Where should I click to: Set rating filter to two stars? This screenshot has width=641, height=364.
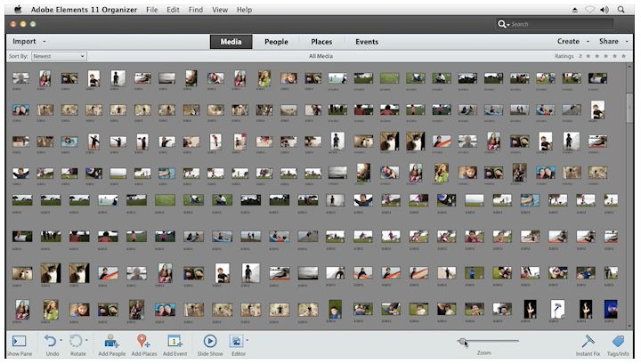pyautogui.click(x=597, y=56)
